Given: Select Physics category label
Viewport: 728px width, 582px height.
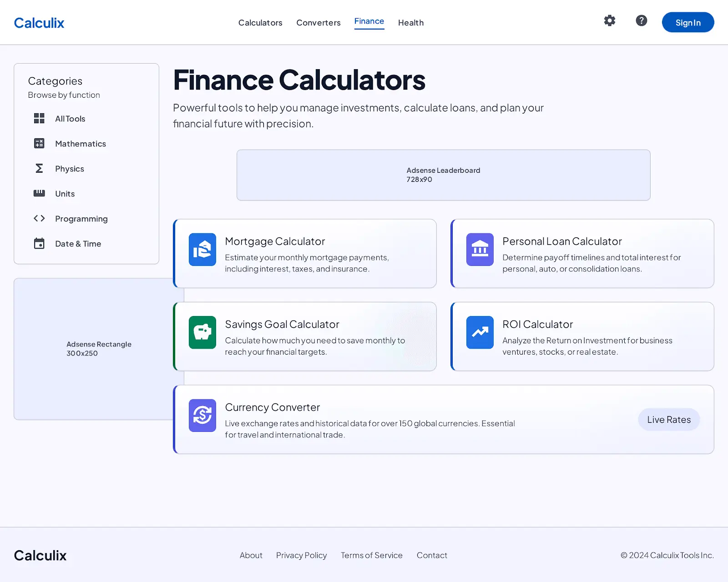Looking at the screenshot, I should point(70,169).
